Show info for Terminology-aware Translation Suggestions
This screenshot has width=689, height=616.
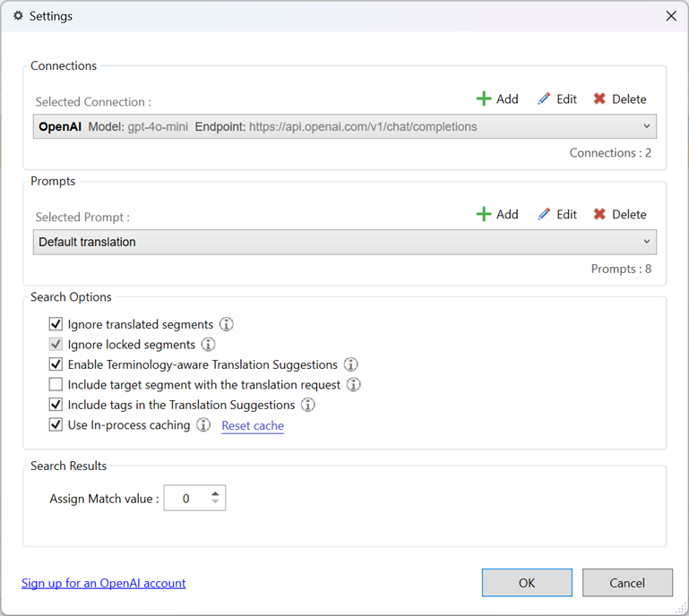pos(350,364)
